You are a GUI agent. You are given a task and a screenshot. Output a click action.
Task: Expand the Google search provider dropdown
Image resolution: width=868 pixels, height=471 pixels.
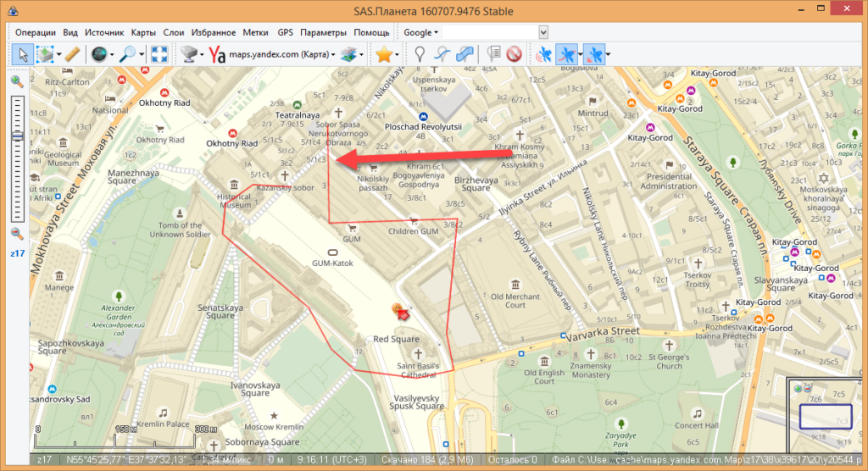pos(420,32)
